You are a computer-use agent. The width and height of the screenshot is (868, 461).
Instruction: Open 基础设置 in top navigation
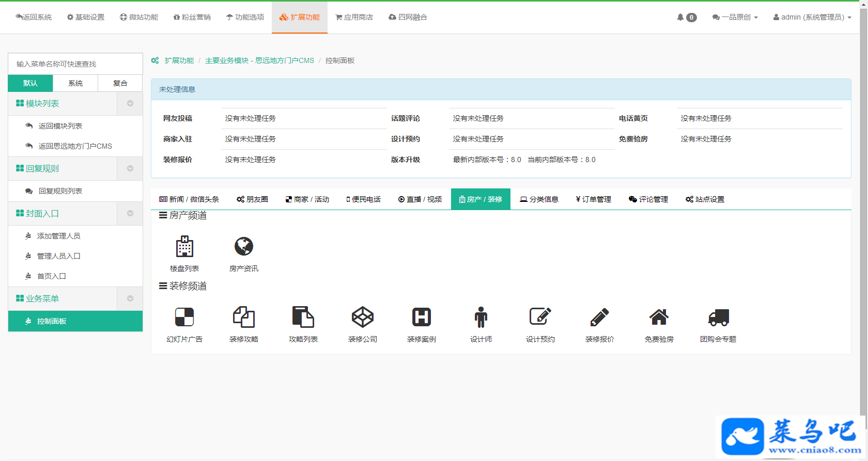[86, 17]
